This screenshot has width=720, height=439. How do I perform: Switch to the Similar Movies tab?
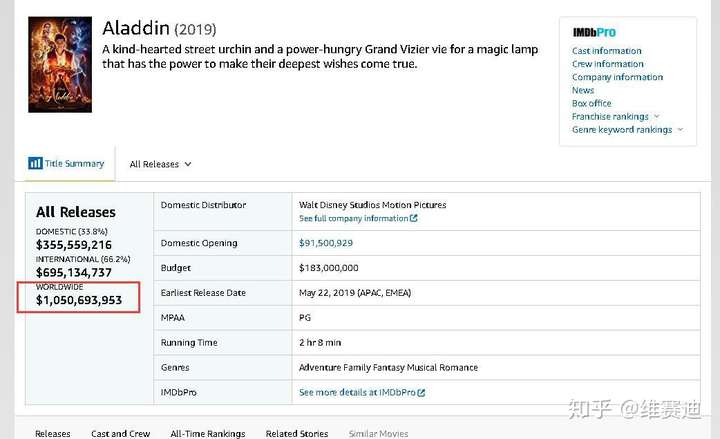(378, 433)
